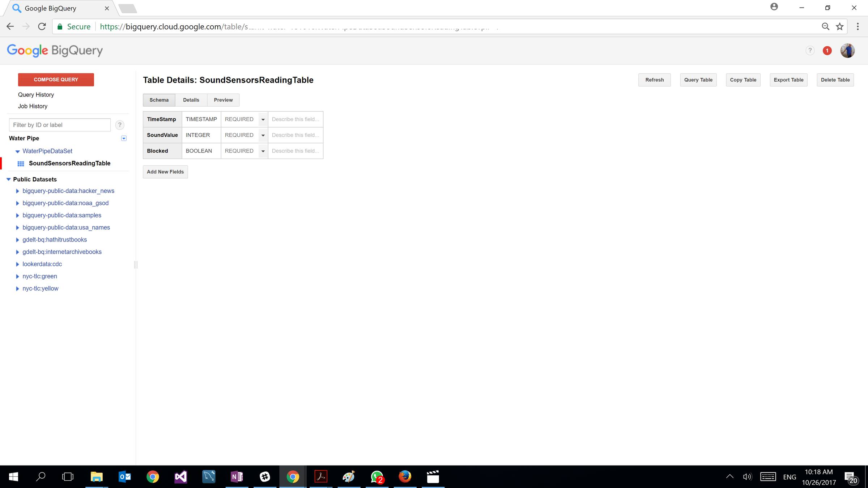The width and height of the screenshot is (868, 488).
Task: Open the SoundValue field mode dropdown
Action: (263, 135)
